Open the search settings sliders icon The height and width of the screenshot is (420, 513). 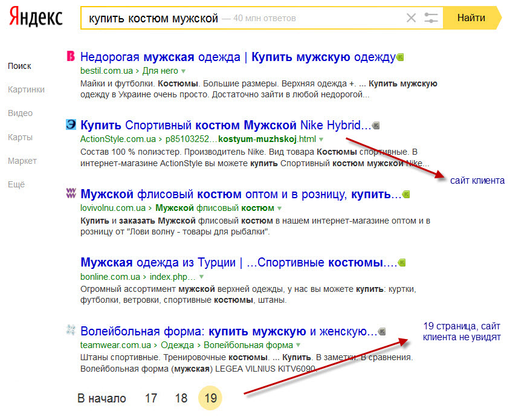click(431, 18)
